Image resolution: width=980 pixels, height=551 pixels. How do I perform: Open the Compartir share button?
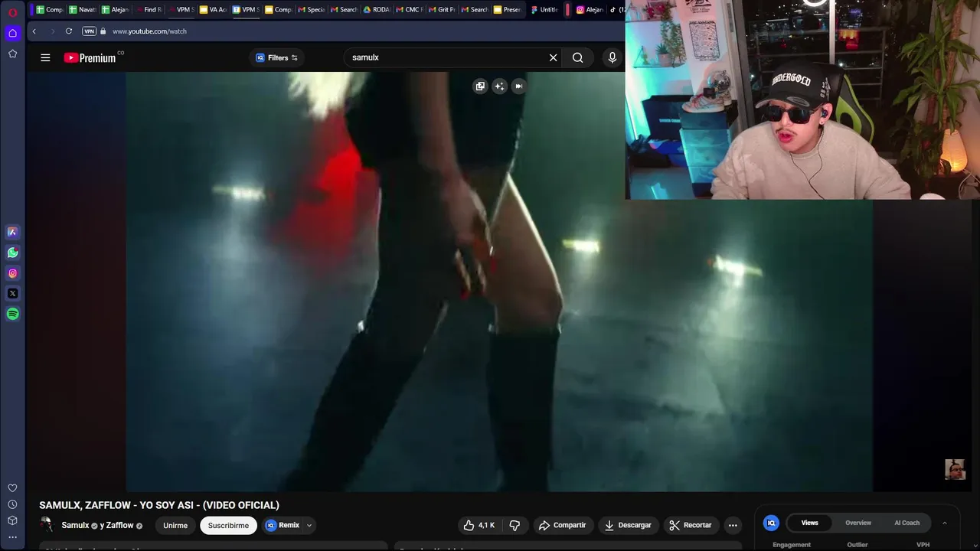[x=562, y=525]
